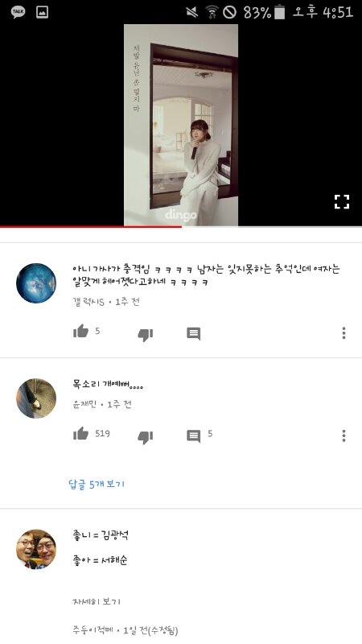Tap the dingo video player area

181,125
